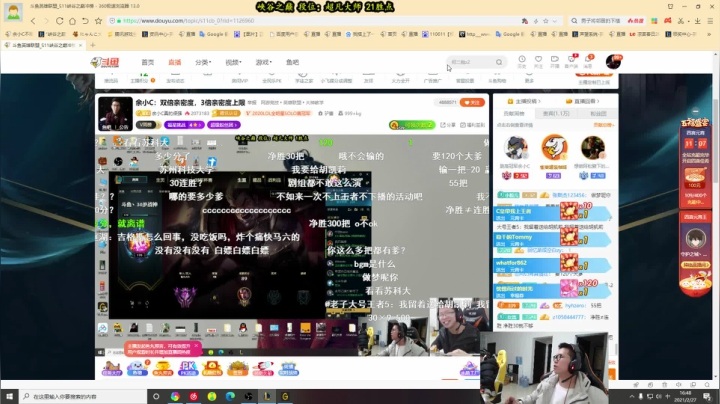Open Windows Start menu
This screenshot has height=404, width=720.
pyautogui.click(x=9, y=396)
